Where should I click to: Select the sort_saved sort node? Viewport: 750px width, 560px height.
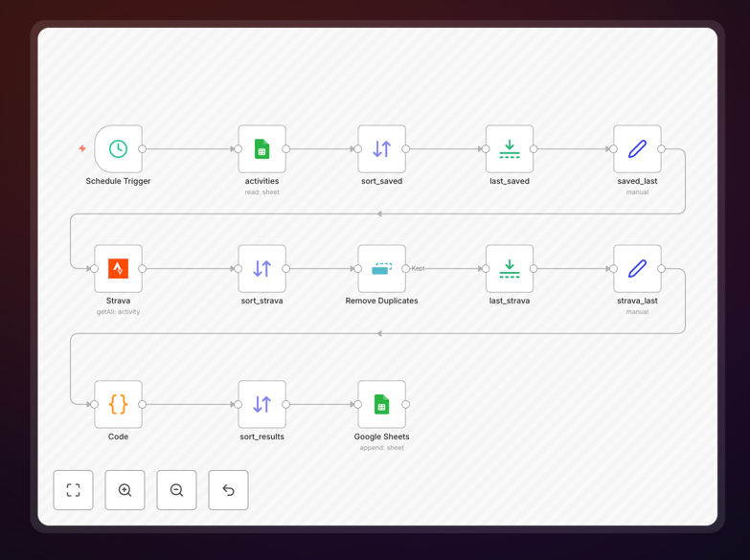tap(381, 148)
